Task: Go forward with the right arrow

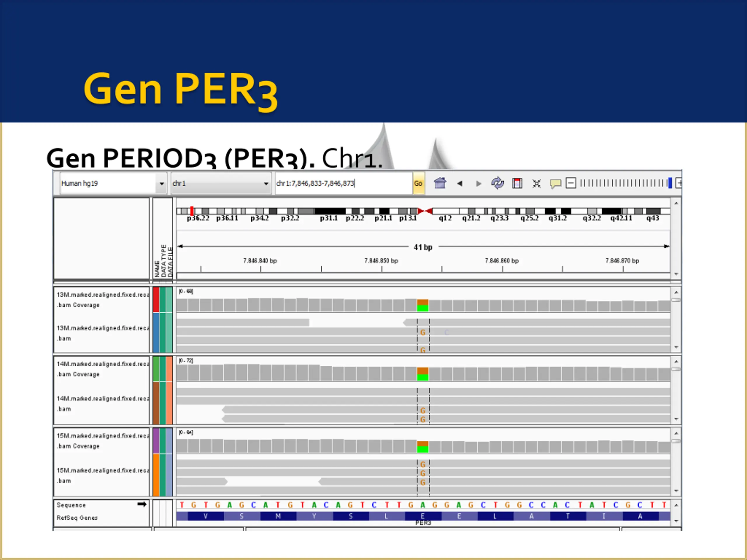Action: (479, 183)
